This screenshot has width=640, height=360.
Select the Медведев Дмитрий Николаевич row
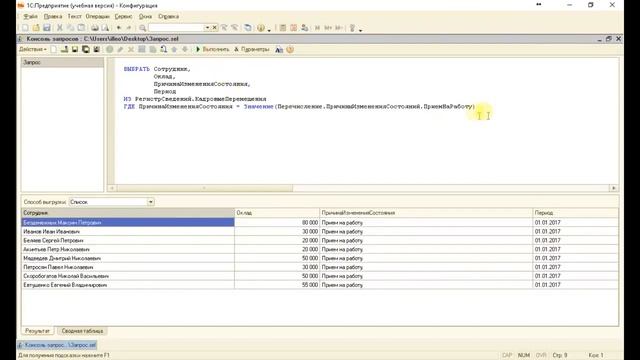pos(320,258)
